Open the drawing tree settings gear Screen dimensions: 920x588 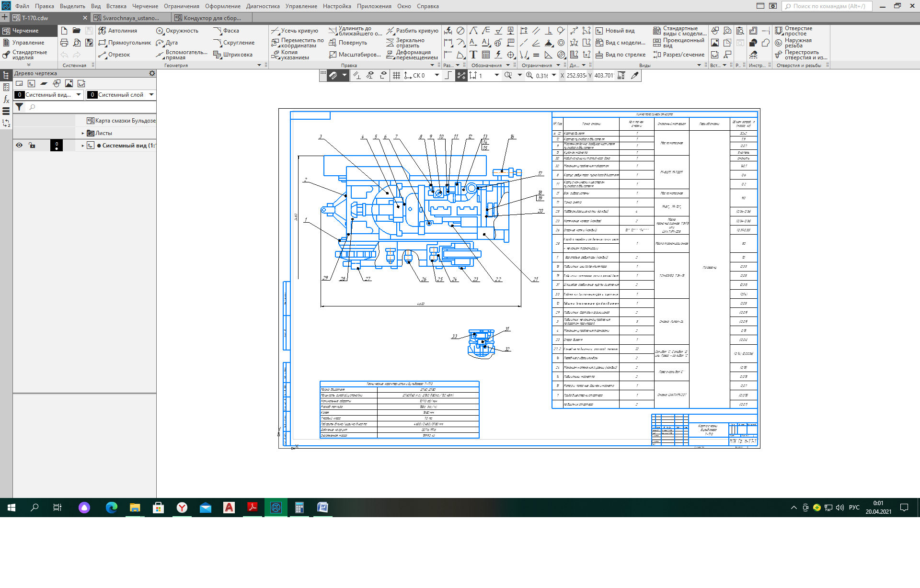click(x=152, y=73)
